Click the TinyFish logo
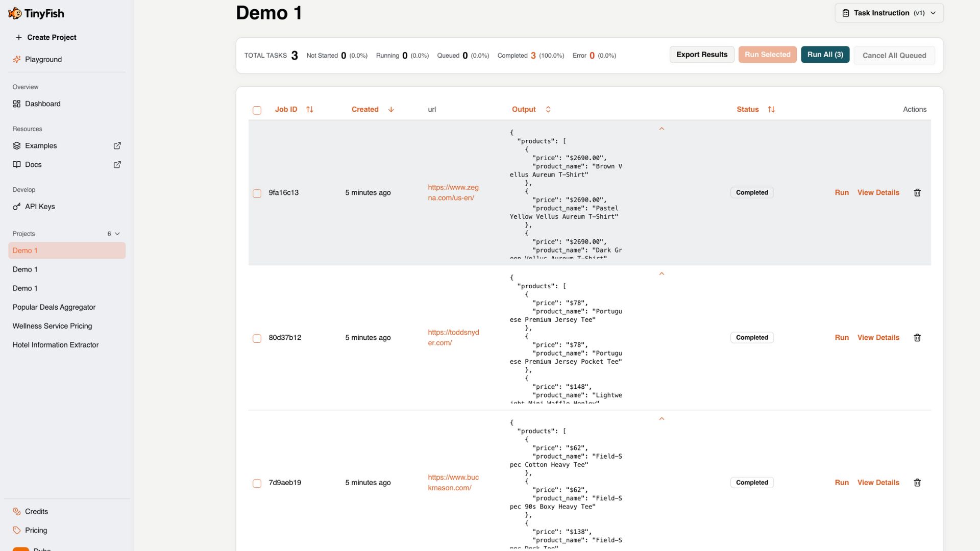The width and height of the screenshot is (980, 551). 36,13
